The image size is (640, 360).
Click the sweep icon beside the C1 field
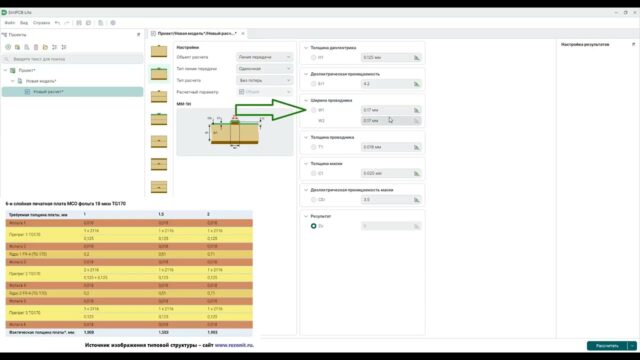click(417, 173)
